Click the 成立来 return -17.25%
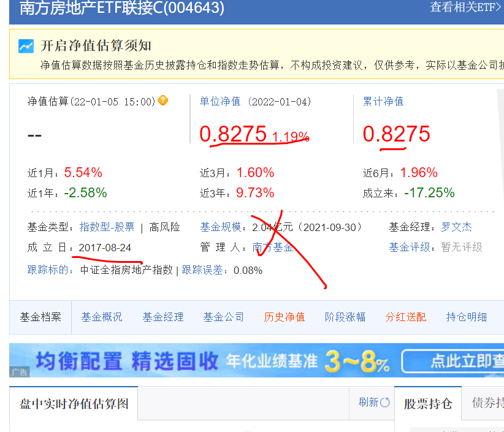This screenshot has width=504, height=432. (429, 192)
